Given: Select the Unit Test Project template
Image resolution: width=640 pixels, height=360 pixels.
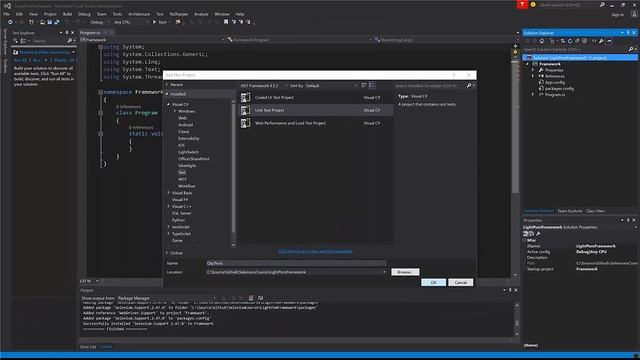Looking at the screenshot, I should [x=316, y=110].
